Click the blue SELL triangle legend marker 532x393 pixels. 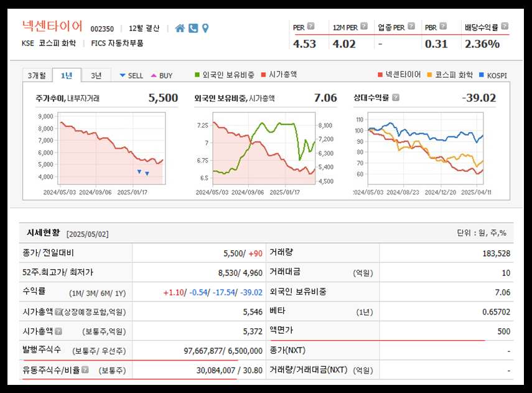click(123, 75)
